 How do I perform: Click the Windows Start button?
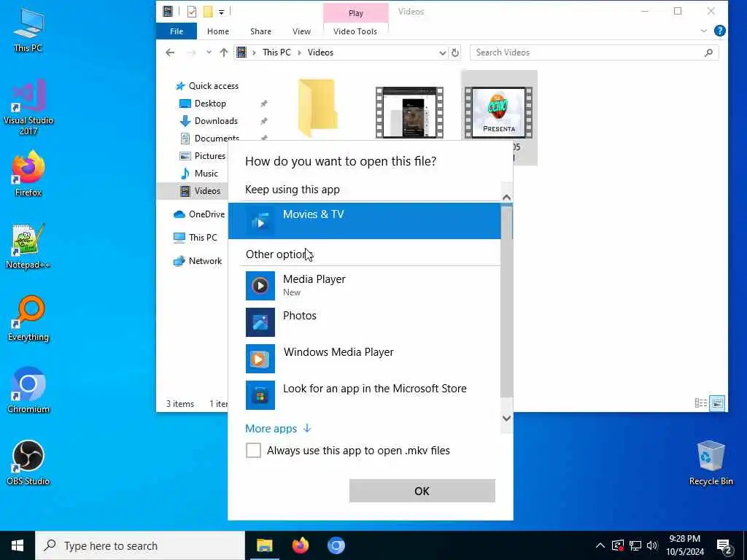coord(18,545)
